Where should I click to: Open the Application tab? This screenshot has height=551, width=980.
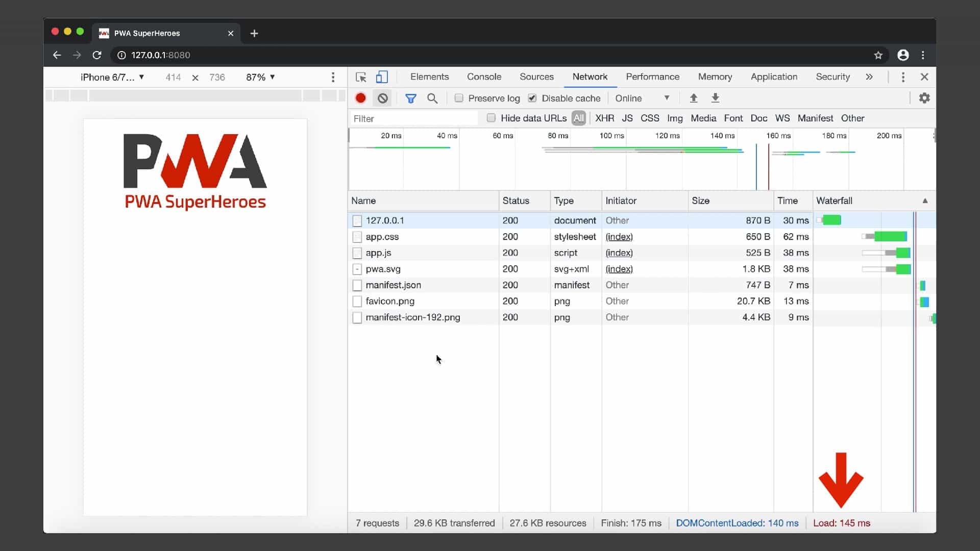click(x=774, y=77)
